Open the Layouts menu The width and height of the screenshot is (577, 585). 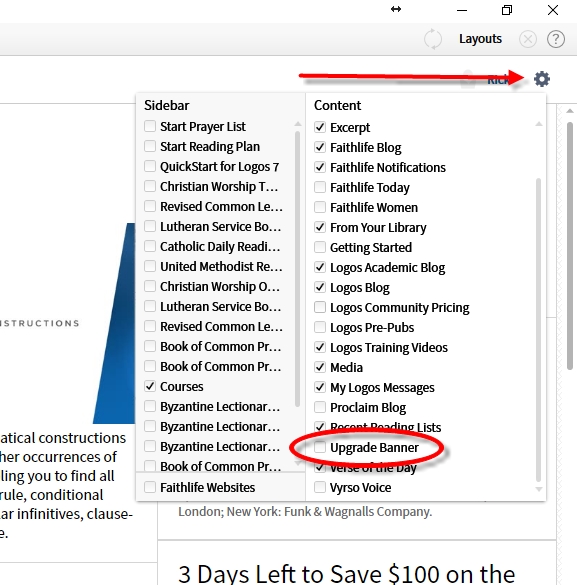tap(480, 39)
